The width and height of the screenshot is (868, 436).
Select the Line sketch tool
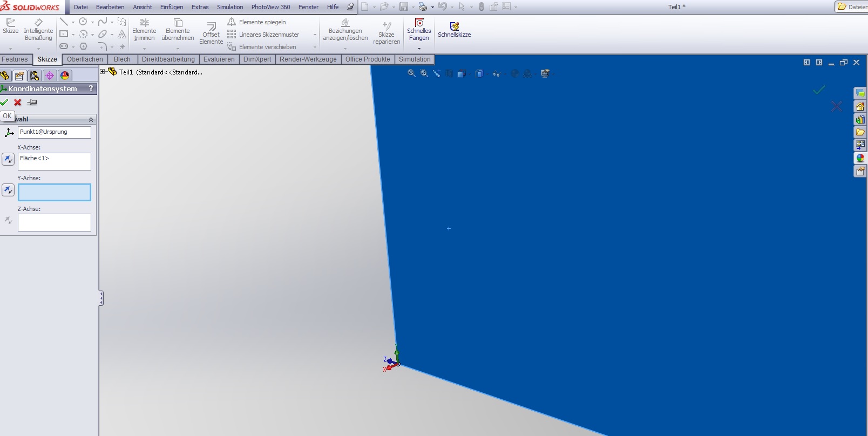pos(64,22)
